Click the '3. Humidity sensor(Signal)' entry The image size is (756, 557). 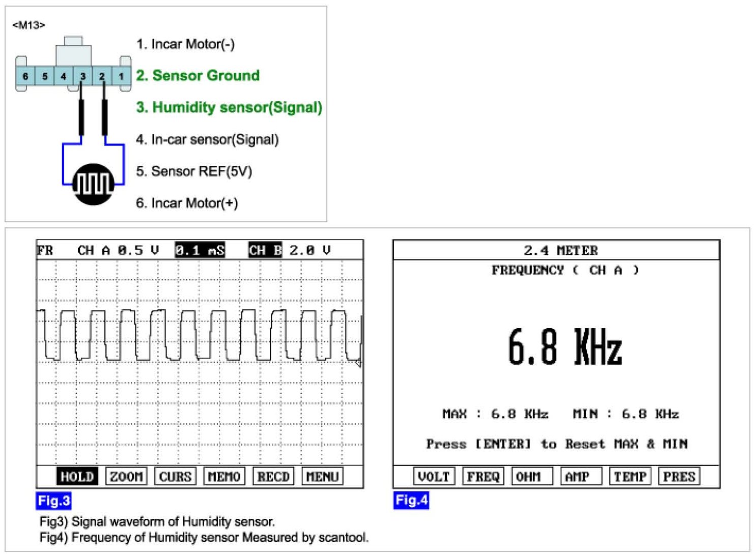[x=229, y=107]
